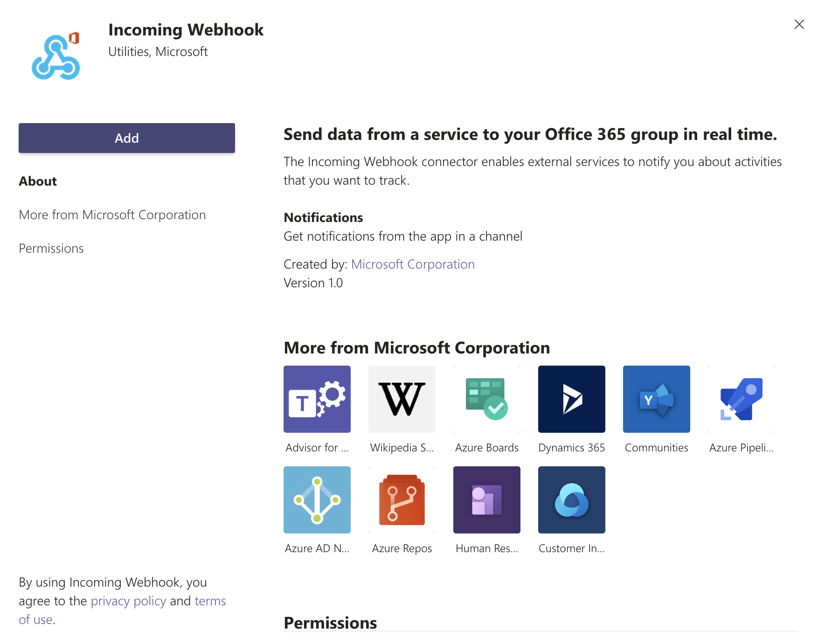Screen dimensions: 818x644
Task: Click 'Get notifications from the app' text
Action: 403,236
